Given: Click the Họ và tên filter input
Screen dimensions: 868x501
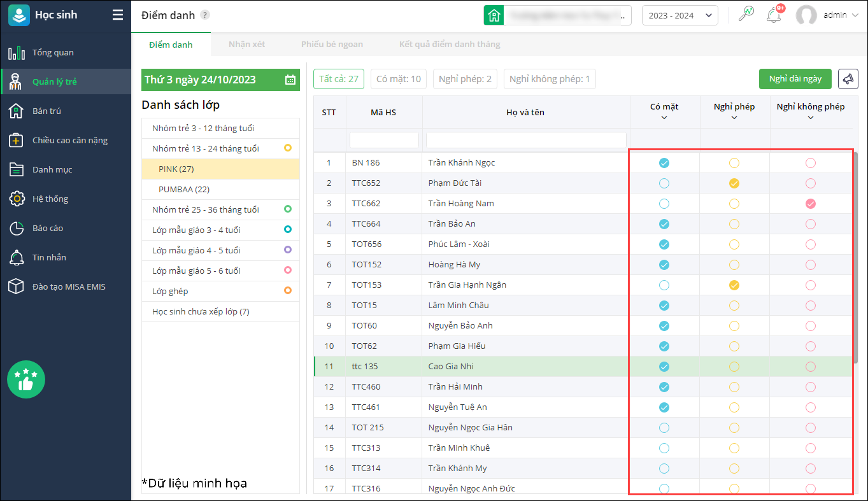Looking at the screenshot, I should (x=526, y=139).
